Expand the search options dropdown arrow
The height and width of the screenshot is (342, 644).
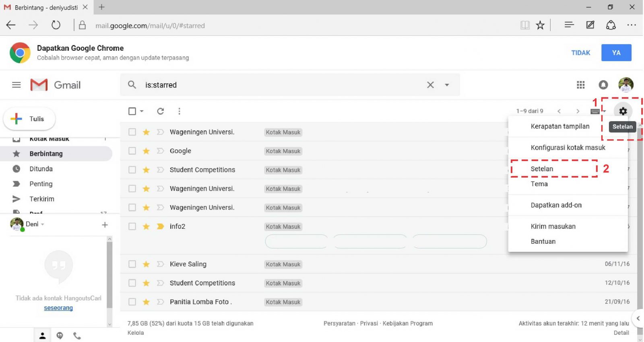coord(447,85)
